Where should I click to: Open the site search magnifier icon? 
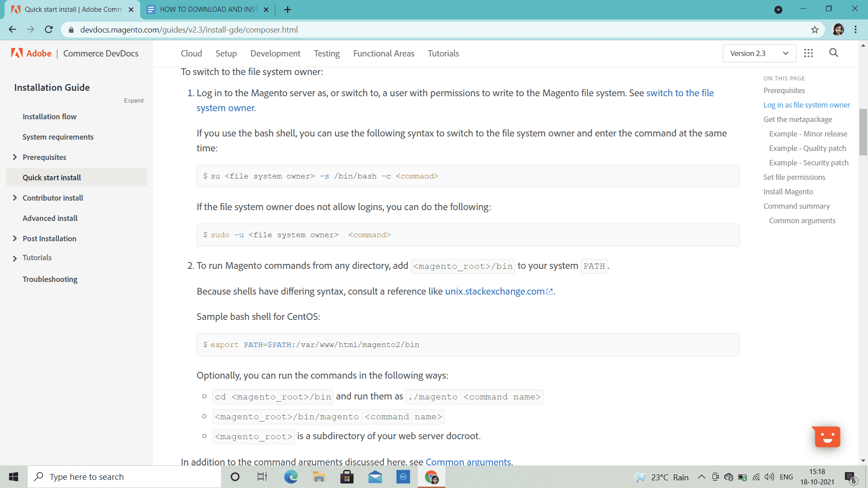coord(834,53)
